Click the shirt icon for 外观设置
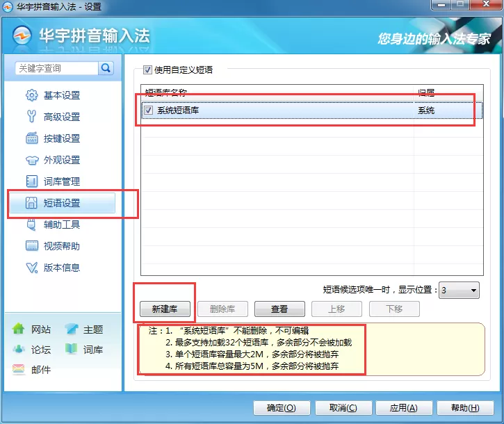The height and width of the screenshot is (424, 504). pyautogui.click(x=32, y=160)
